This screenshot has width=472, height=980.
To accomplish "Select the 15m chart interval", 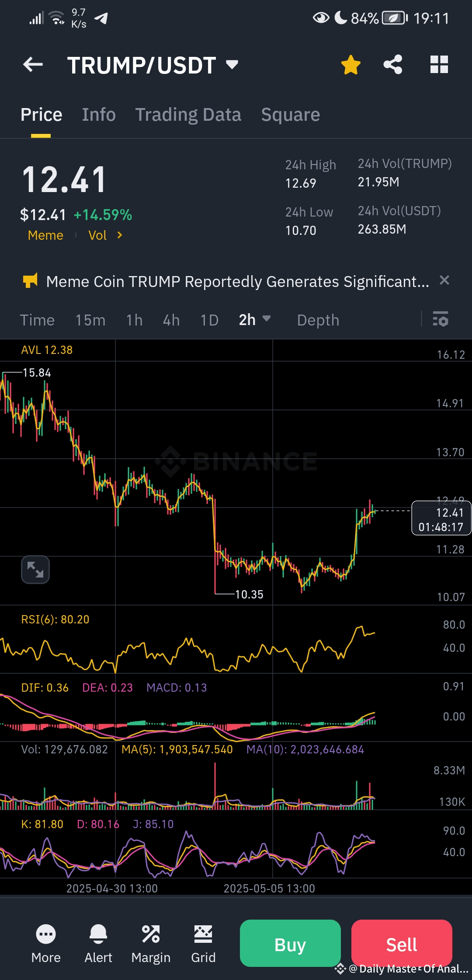I will (x=90, y=320).
